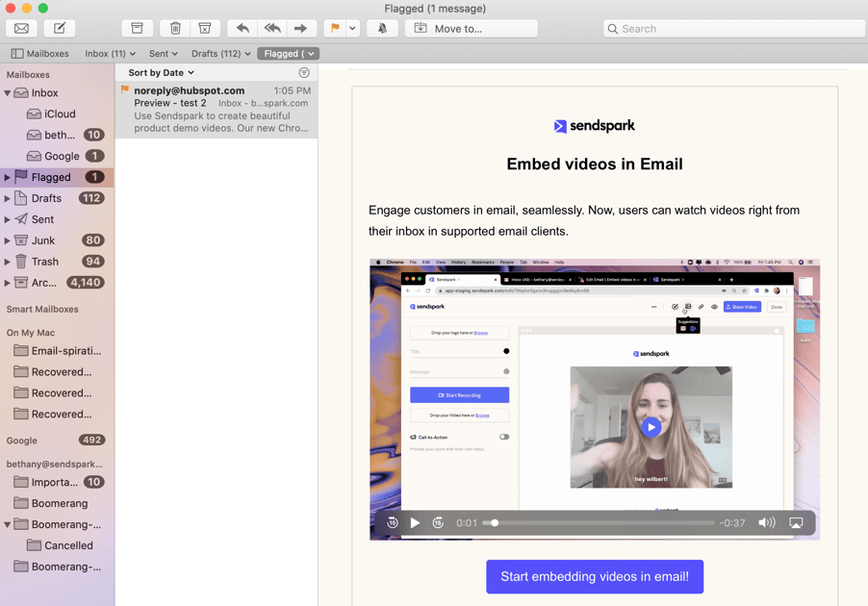Toggle the message filter icon

(x=304, y=73)
